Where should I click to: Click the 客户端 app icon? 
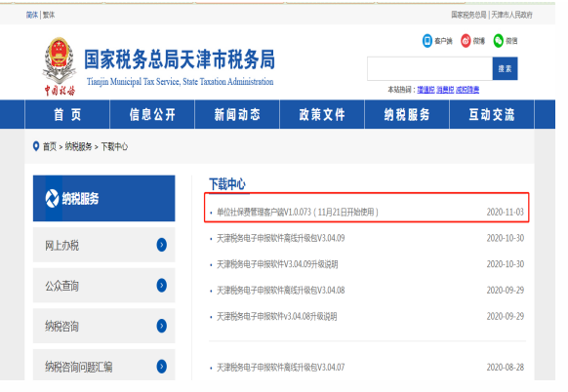(427, 41)
